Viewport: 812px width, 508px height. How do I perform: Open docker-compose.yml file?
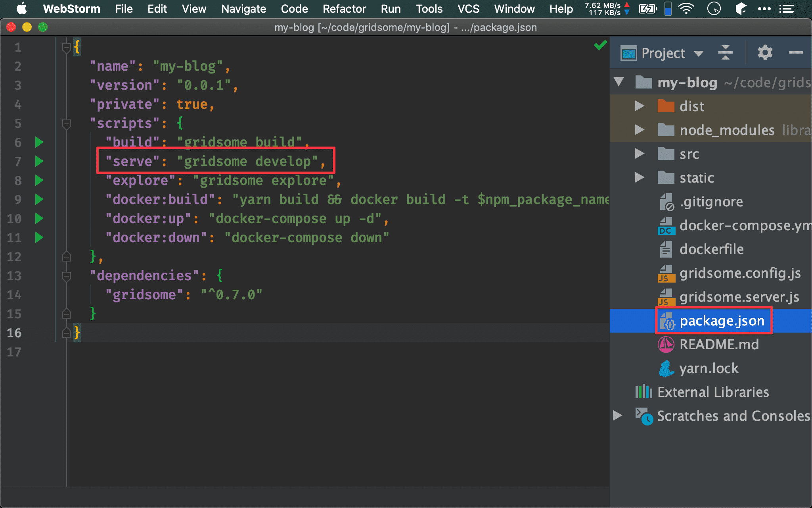pyautogui.click(x=734, y=225)
